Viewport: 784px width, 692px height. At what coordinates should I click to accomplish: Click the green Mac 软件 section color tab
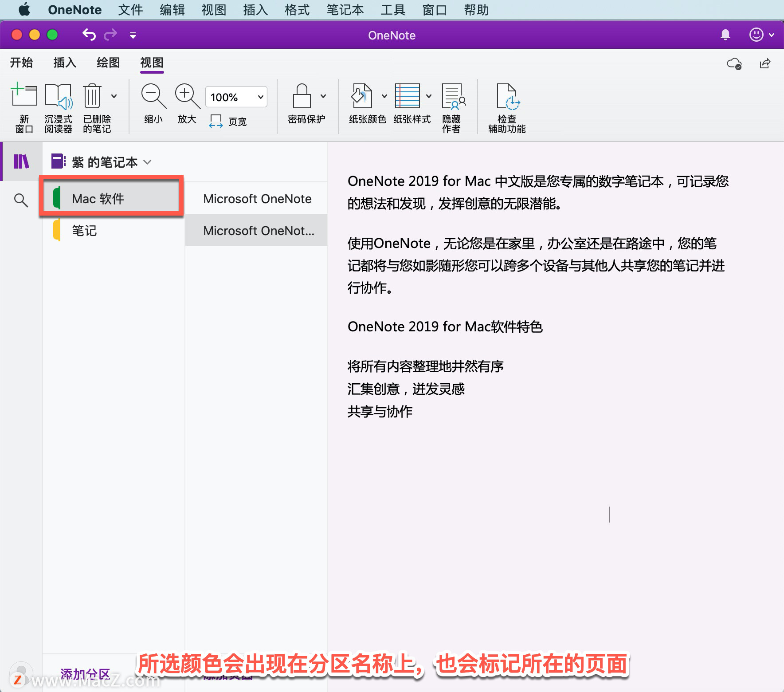[57, 198]
